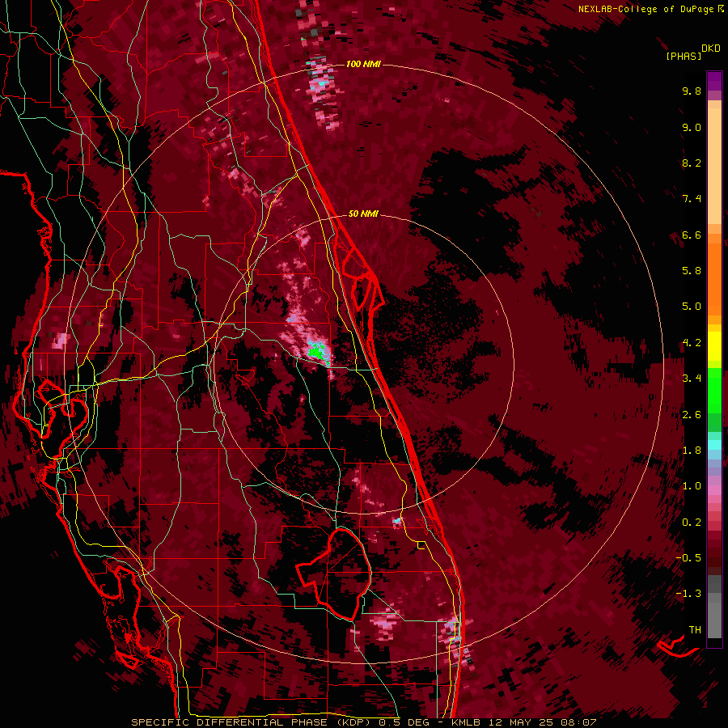728x728 pixels.
Task: Click the 0.2 scale value
Action: (x=692, y=523)
